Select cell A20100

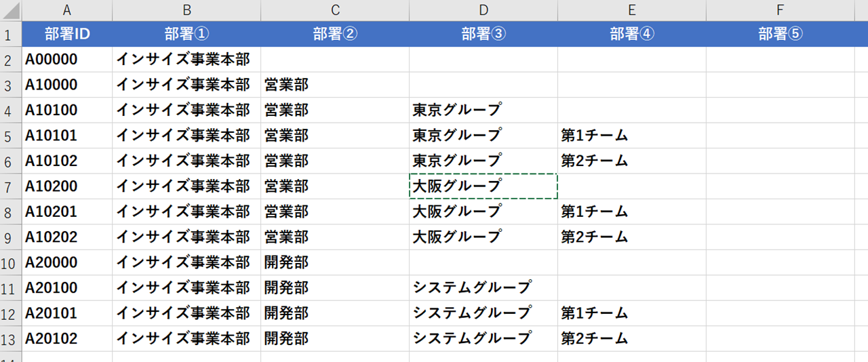coord(67,288)
